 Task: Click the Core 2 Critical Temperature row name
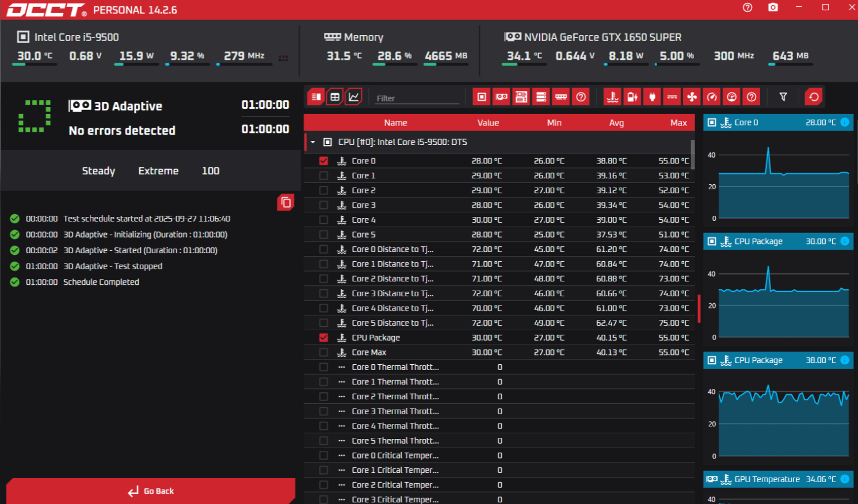(x=395, y=485)
